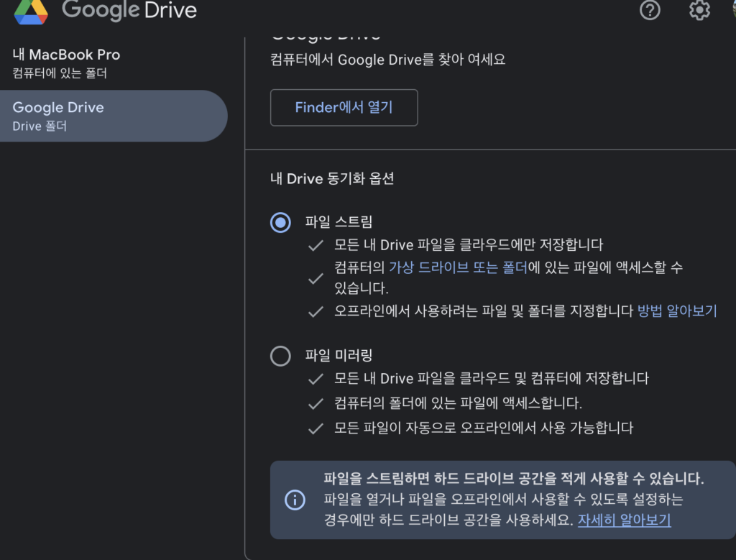Select the 파일 미러링 radio button
This screenshot has height=560, width=736.
point(280,356)
